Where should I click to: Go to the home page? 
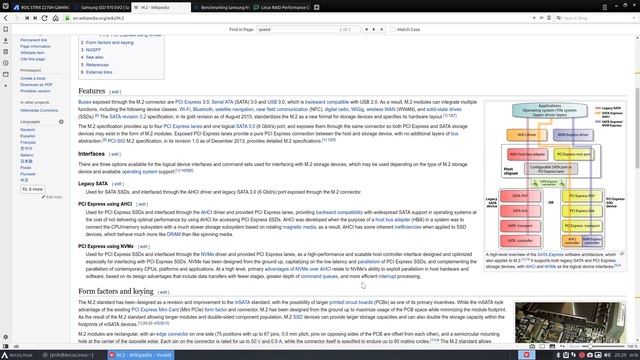click(56, 18)
